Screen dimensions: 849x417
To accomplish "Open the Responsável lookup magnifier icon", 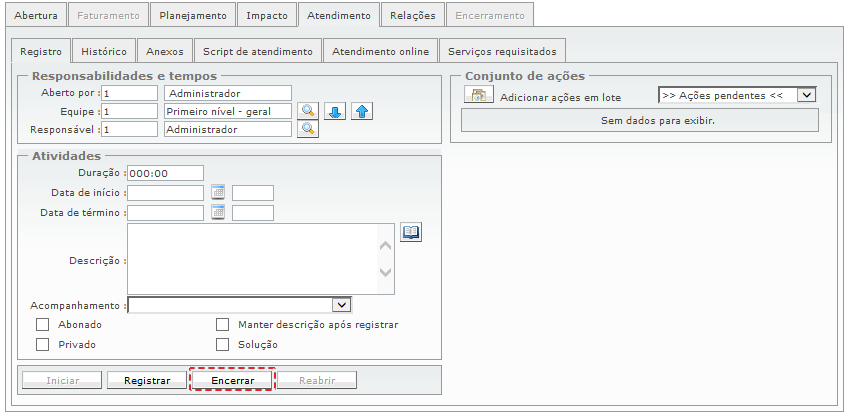I will tap(308, 129).
